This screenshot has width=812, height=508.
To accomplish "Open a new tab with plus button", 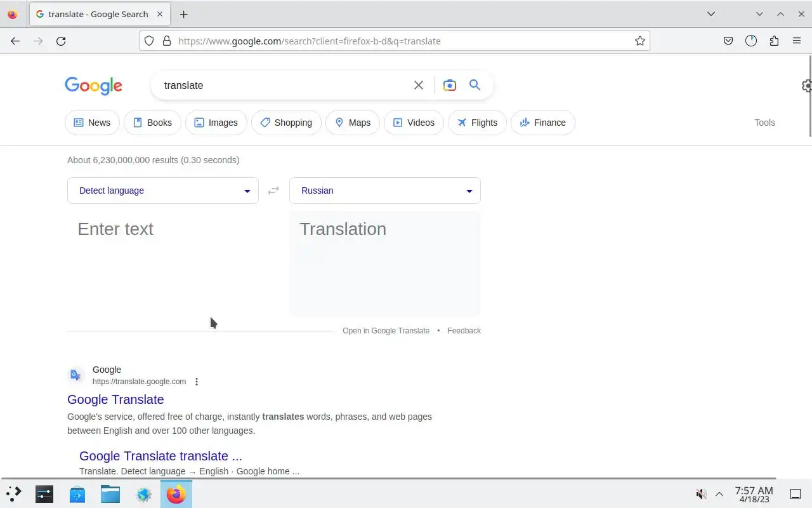I will [183, 14].
